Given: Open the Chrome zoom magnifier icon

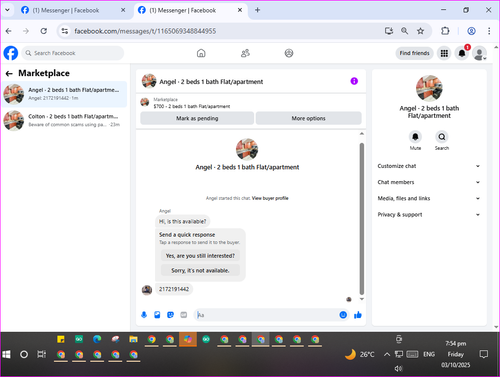Looking at the screenshot, I should pyautogui.click(x=404, y=31).
